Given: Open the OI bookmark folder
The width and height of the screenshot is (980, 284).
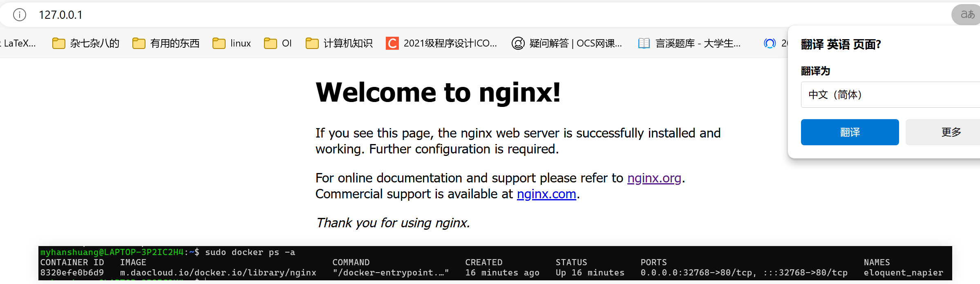Looking at the screenshot, I should (x=278, y=43).
